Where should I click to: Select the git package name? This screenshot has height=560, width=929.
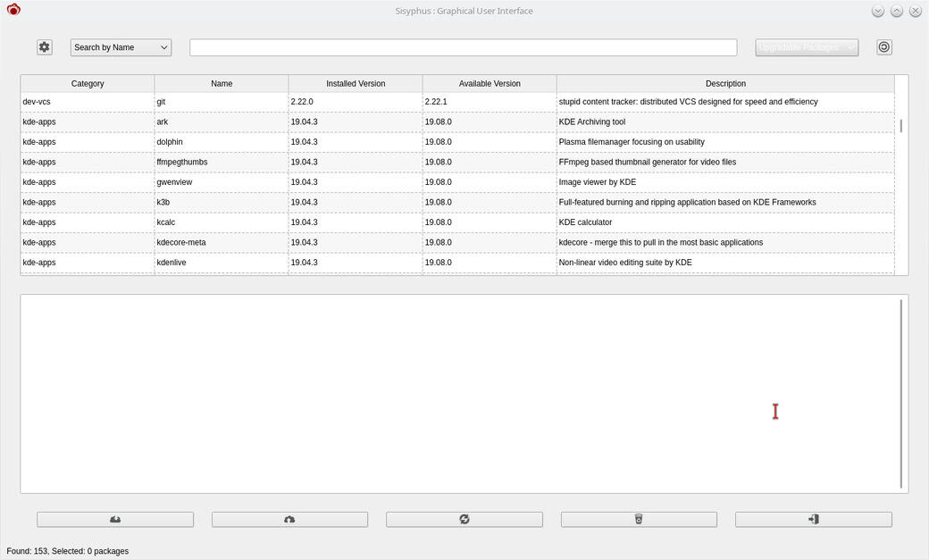161,102
